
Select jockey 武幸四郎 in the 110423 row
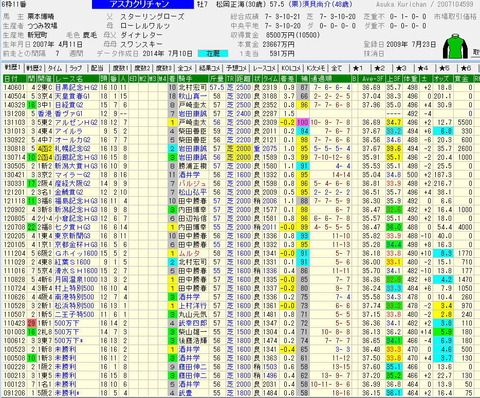pos(192,323)
